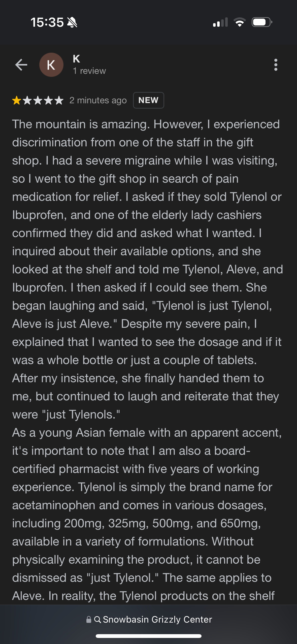Tap the "Snowbasin Grizzly Center" address field
Image resolution: width=297 pixels, height=644 pixels.
point(157,619)
